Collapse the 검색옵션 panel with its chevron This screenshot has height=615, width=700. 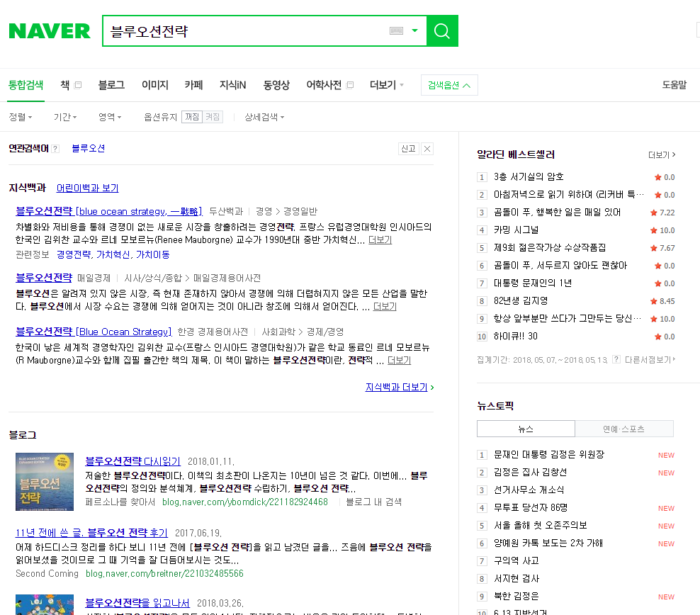468,84
